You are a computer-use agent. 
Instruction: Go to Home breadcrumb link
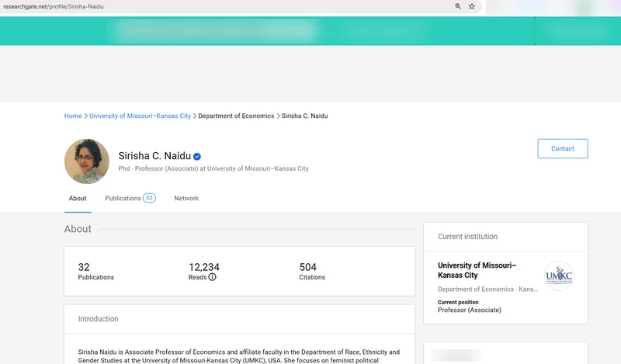[73, 116]
